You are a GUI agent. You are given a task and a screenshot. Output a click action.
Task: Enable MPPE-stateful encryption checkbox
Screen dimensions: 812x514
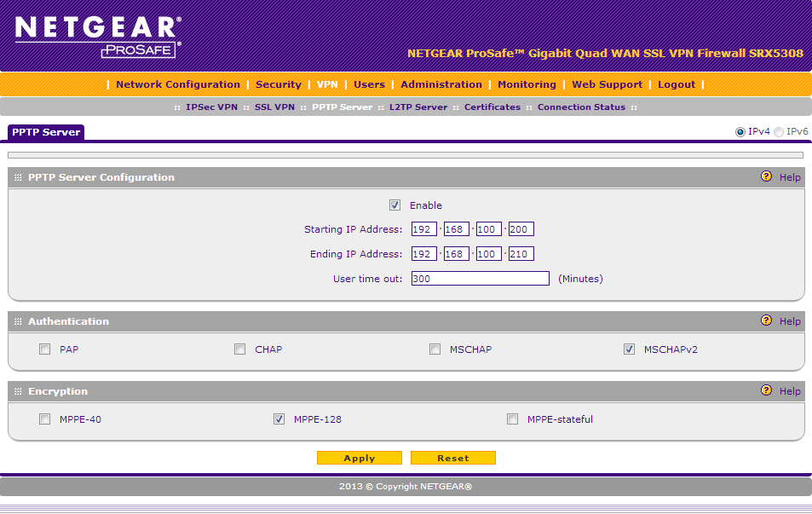pyautogui.click(x=513, y=419)
